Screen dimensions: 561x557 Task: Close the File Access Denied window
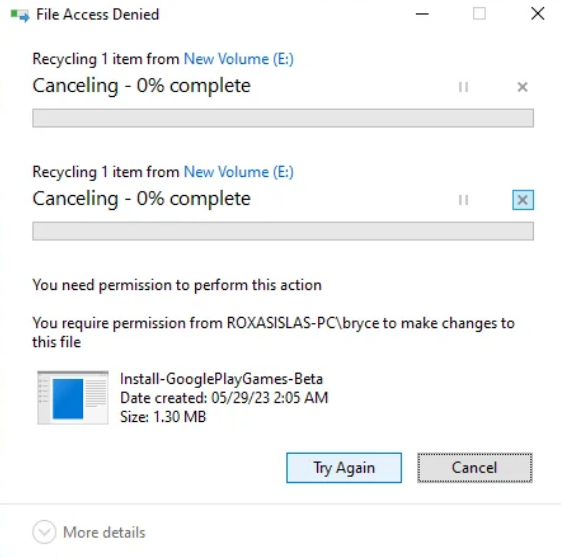[537, 14]
